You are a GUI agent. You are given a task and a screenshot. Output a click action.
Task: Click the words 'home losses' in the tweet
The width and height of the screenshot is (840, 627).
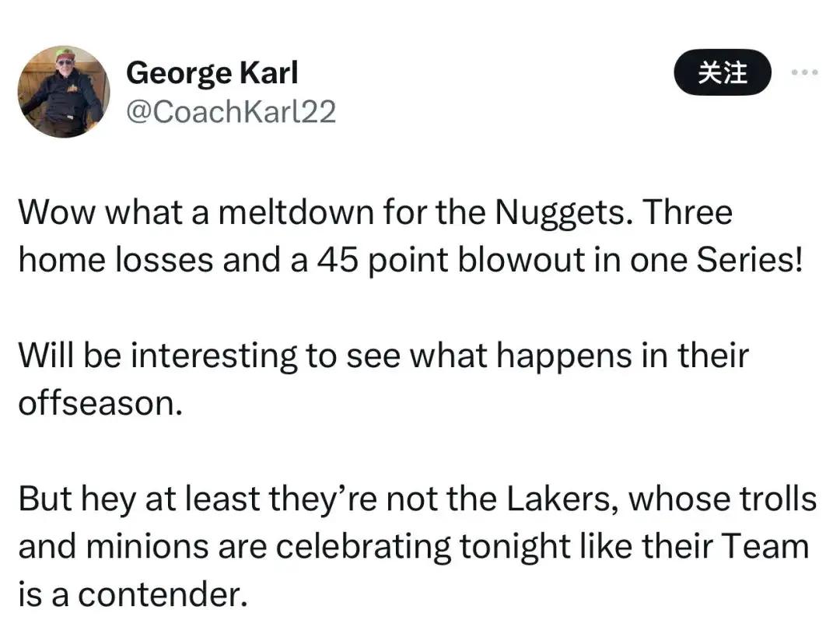[x=116, y=261]
